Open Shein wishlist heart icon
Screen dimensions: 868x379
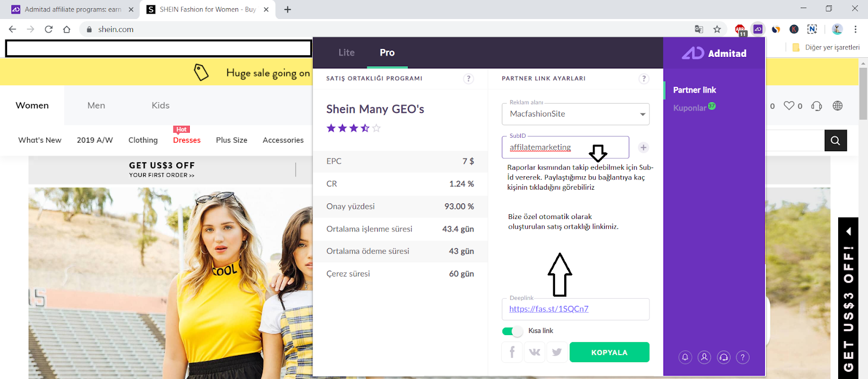tap(789, 106)
